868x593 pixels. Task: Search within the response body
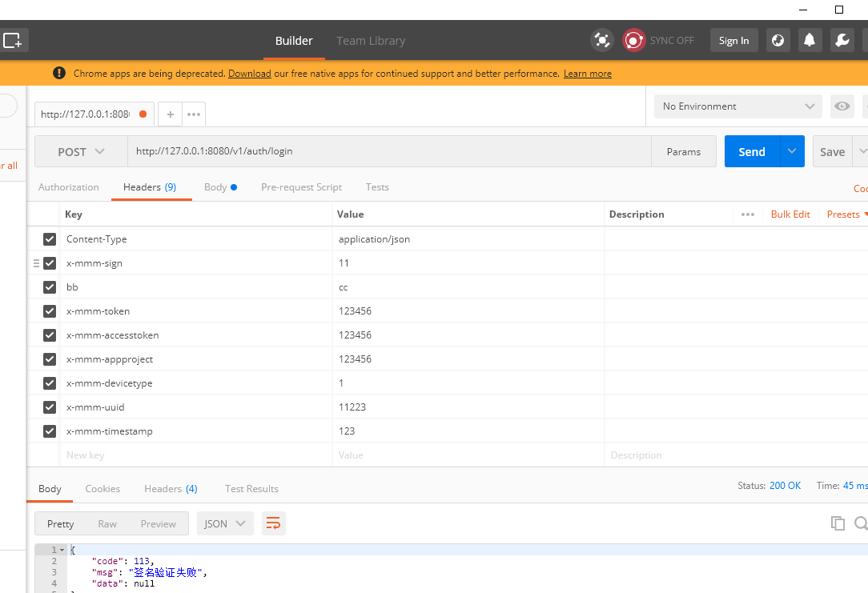tap(862, 523)
